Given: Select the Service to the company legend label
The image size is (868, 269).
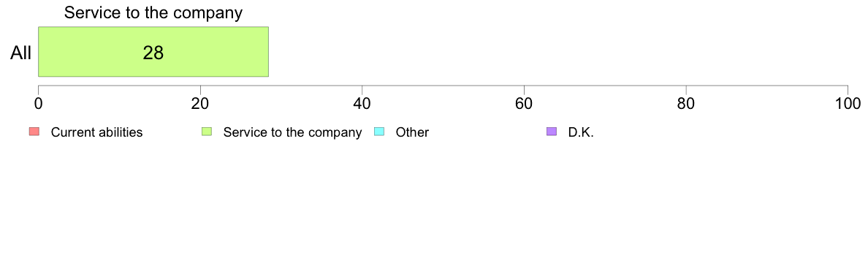Looking at the screenshot, I should 292,132.
